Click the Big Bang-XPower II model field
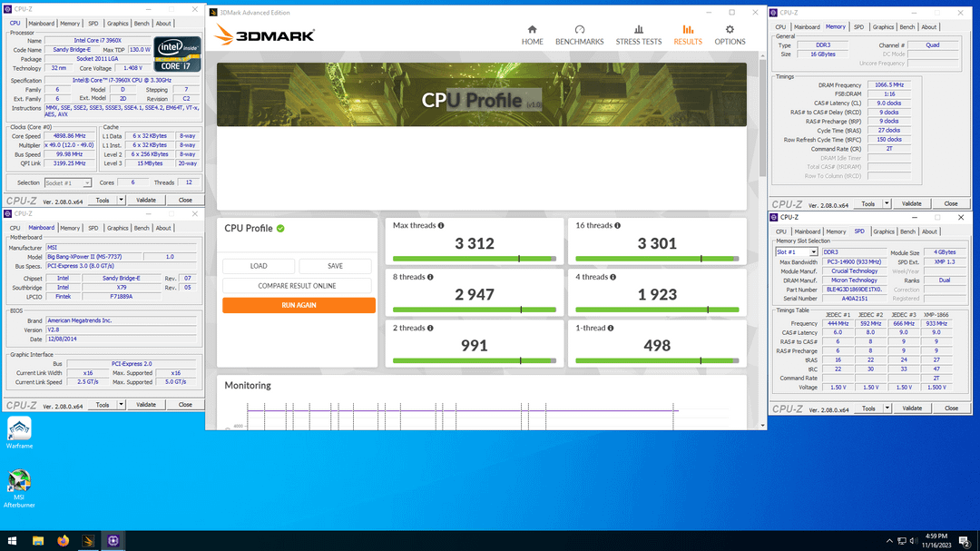The height and width of the screenshot is (551, 980). (x=93, y=256)
